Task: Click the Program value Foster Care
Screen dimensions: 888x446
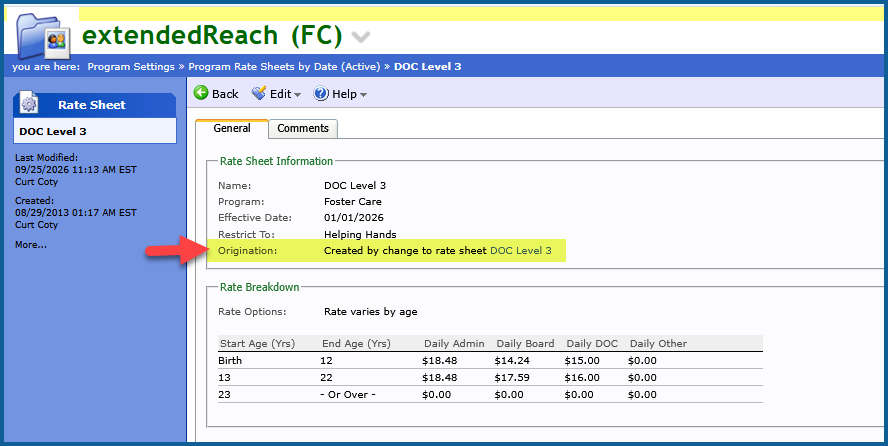Action: 353,201
